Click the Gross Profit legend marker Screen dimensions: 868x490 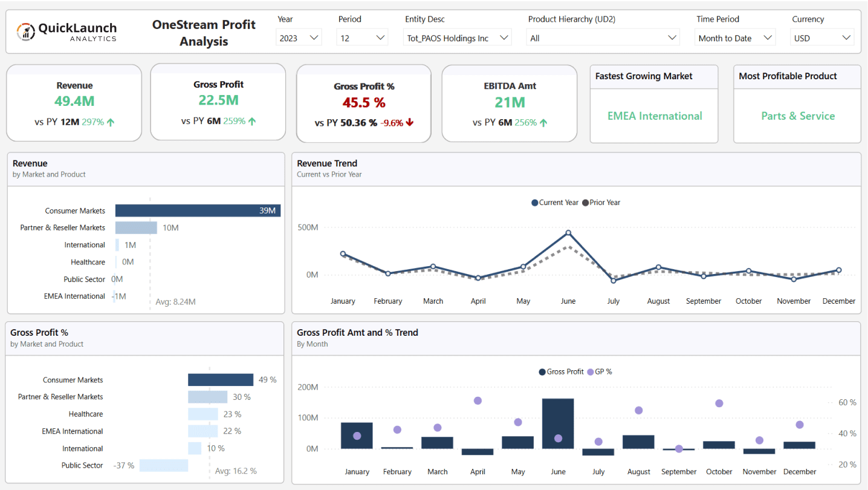point(542,372)
